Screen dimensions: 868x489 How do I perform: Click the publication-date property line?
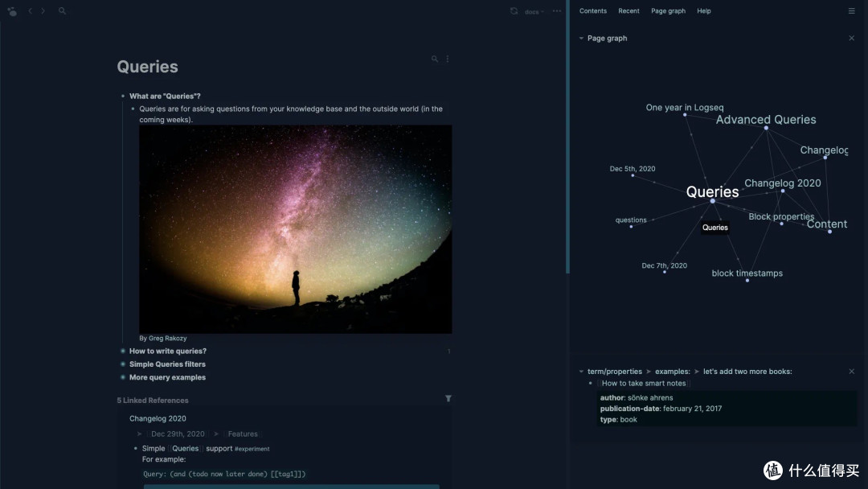pyautogui.click(x=661, y=409)
